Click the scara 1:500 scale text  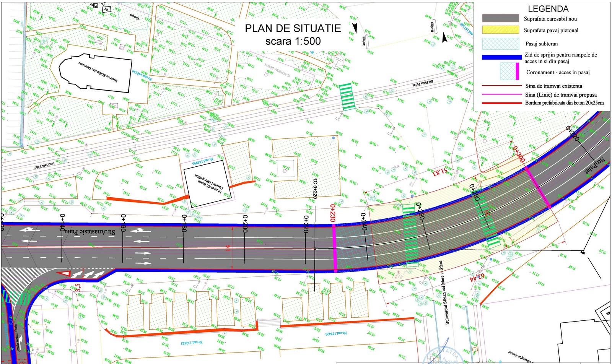click(293, 41)
